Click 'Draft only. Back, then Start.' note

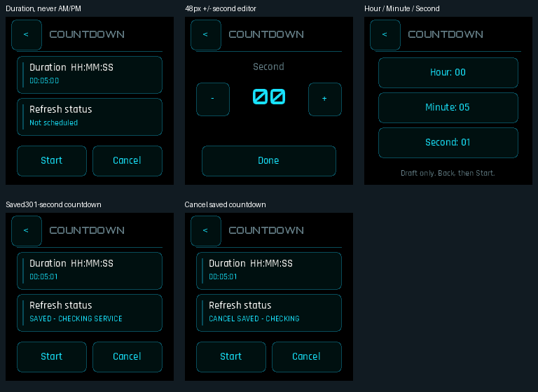pos(448,173)
